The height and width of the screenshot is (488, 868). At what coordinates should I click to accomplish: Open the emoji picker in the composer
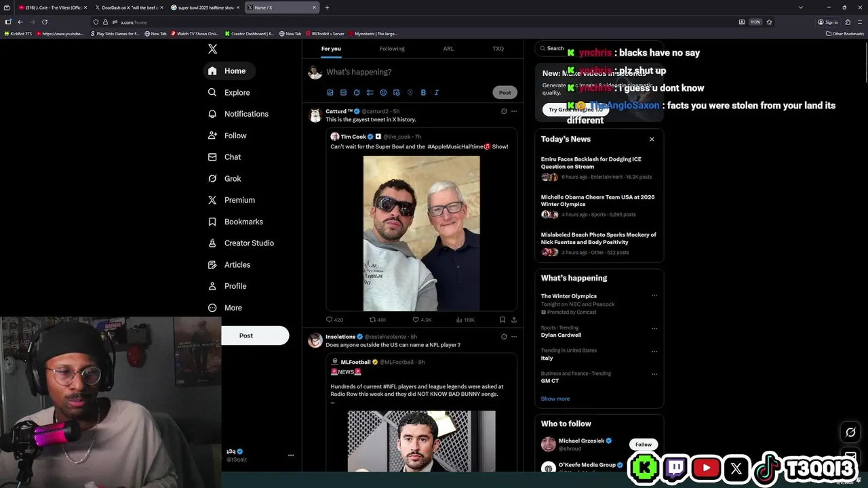pos(383,92)
